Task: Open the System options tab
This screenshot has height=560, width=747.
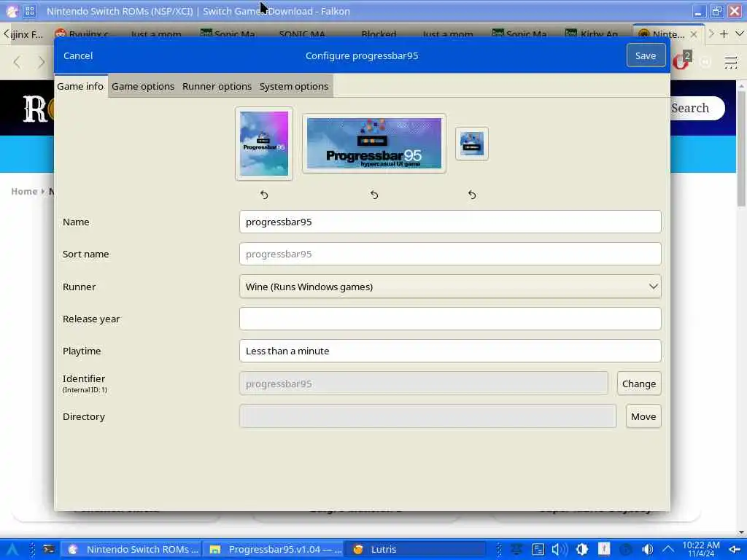Action: 294,86
